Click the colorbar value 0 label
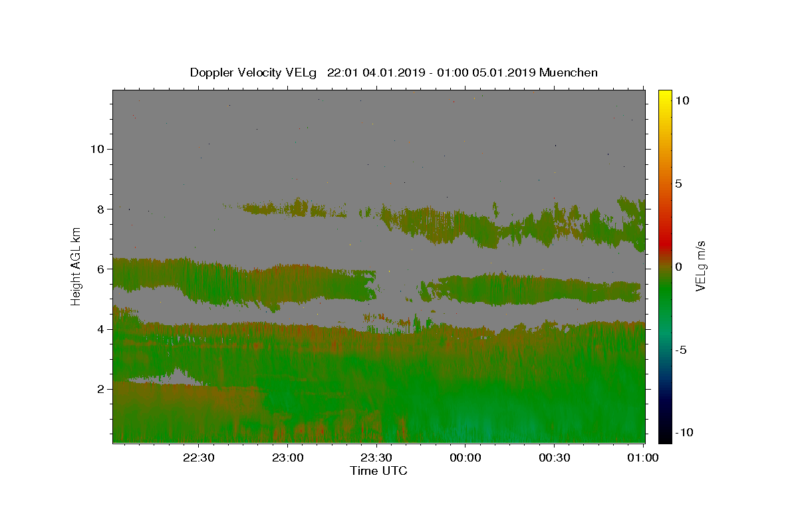 tap(678, 267)
